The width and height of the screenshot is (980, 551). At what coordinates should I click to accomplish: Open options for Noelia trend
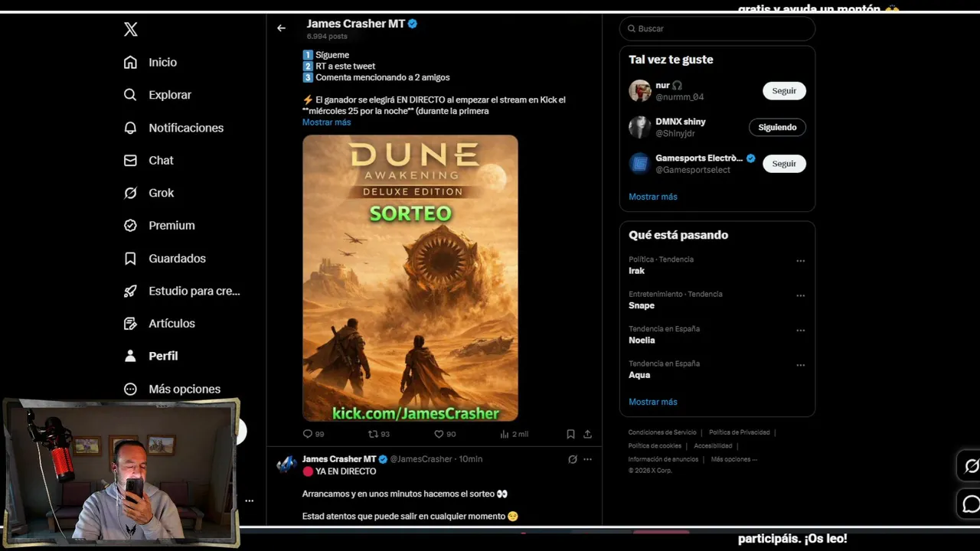[x=800, y=331]
